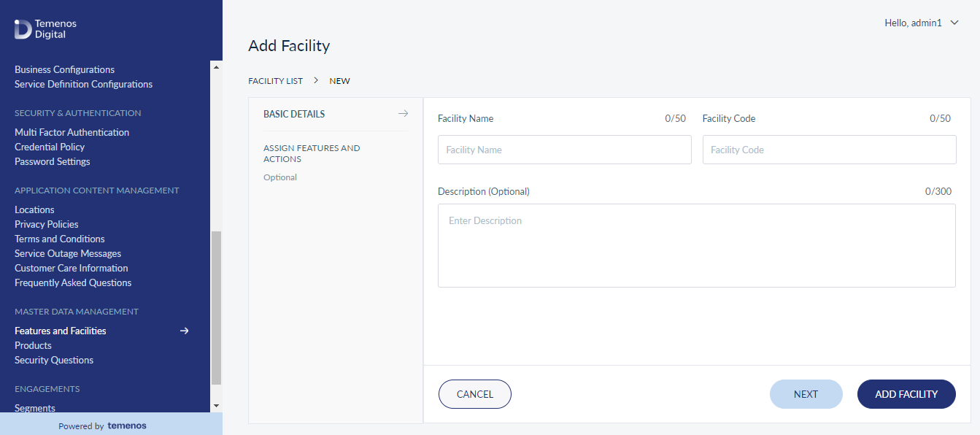
Task: Go back to Facility List breadcrumb
Action: tap(275, 81)
